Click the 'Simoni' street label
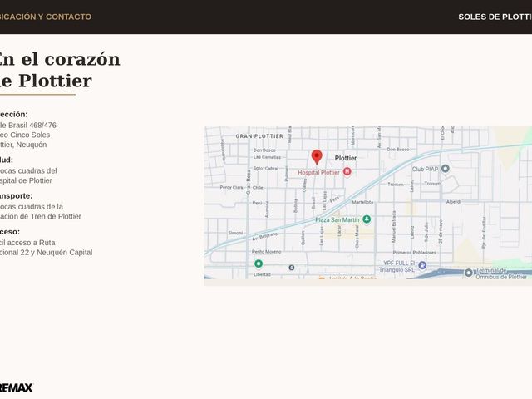532x399 pixels. 235,233
